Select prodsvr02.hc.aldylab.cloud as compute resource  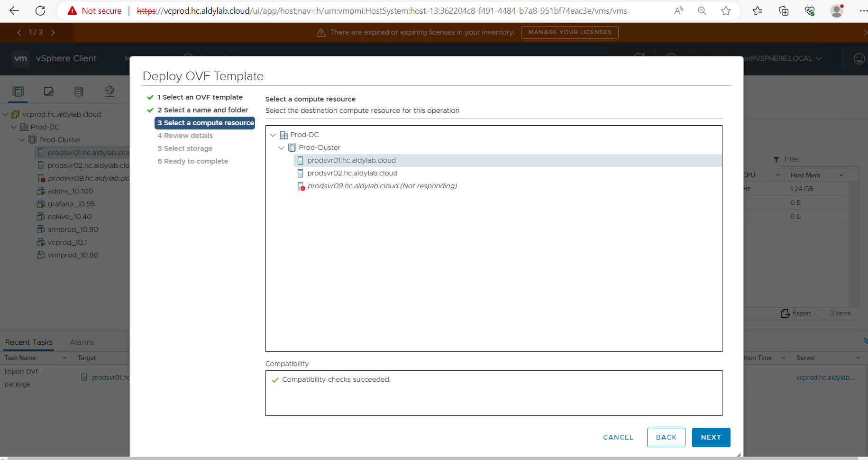(352, 173)
